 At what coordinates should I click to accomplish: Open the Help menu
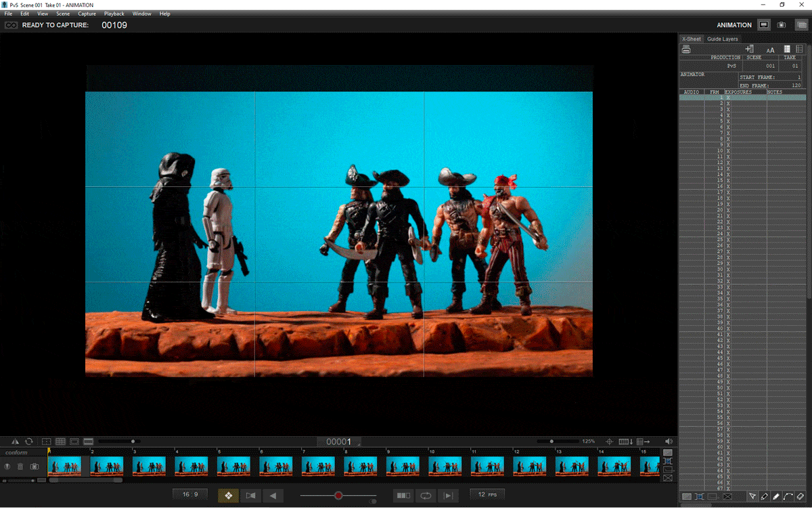click(x=164, y=14)
